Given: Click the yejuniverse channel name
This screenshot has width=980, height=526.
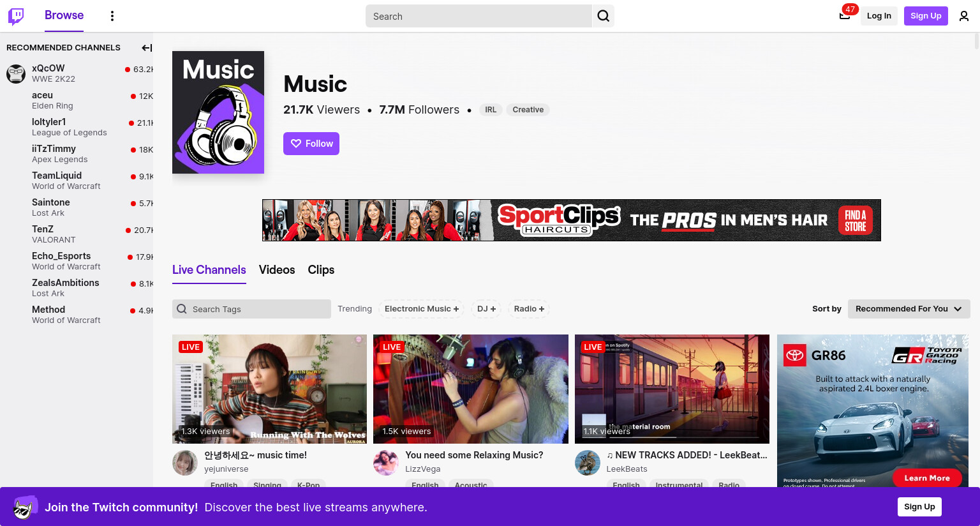Looking at the screenshot, I should tap(226, 469).
